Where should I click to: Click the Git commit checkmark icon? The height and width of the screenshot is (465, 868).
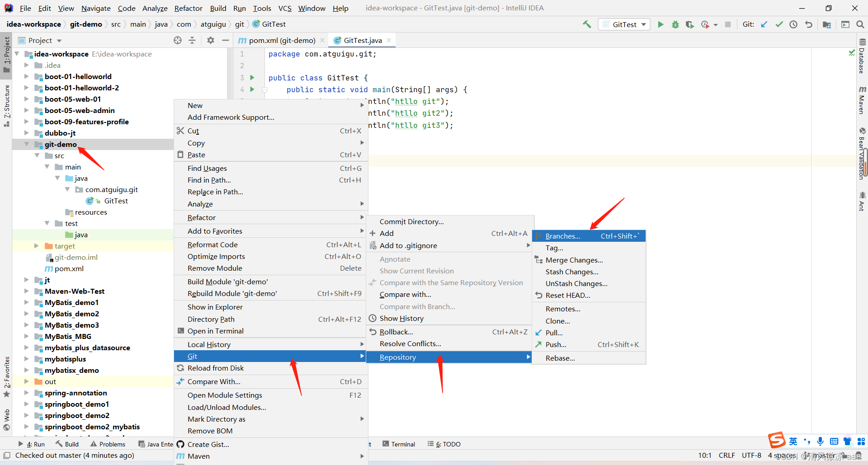779,24
